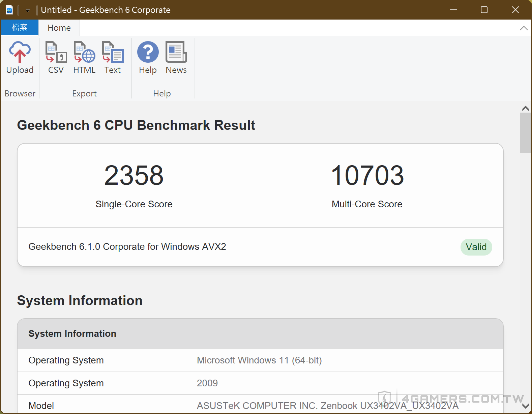Export the result as CSV
Viewport: 532px width, 414px height.
point(56,58)
